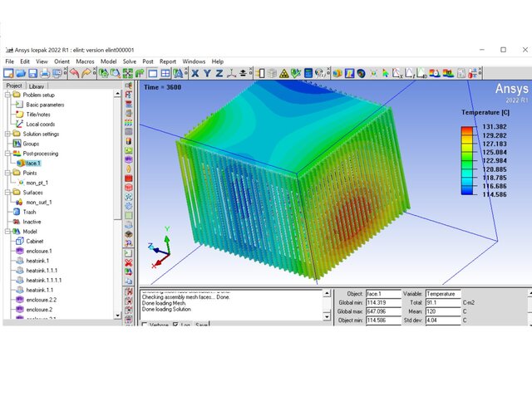The width and height of the screenshot is (532, 411).
Task: Switch to the Library tab
Action: (x=37, y=86)
